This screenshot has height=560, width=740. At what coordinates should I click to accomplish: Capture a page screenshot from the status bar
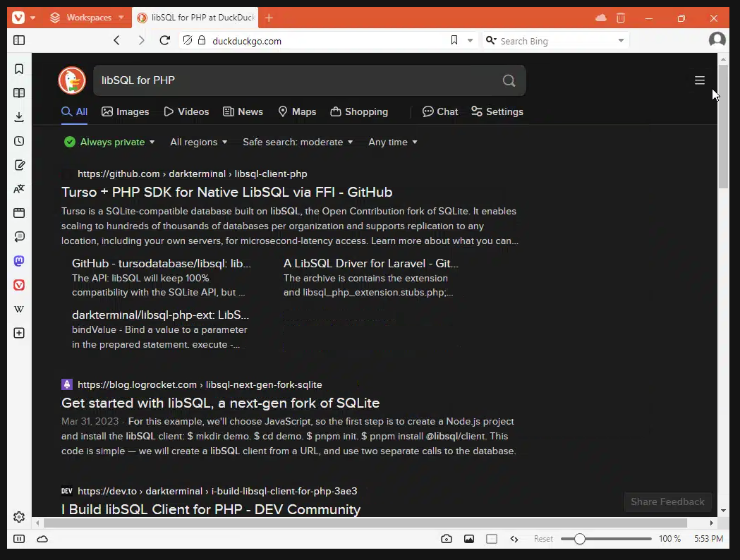pyautogui.click(x=447, y=538)
